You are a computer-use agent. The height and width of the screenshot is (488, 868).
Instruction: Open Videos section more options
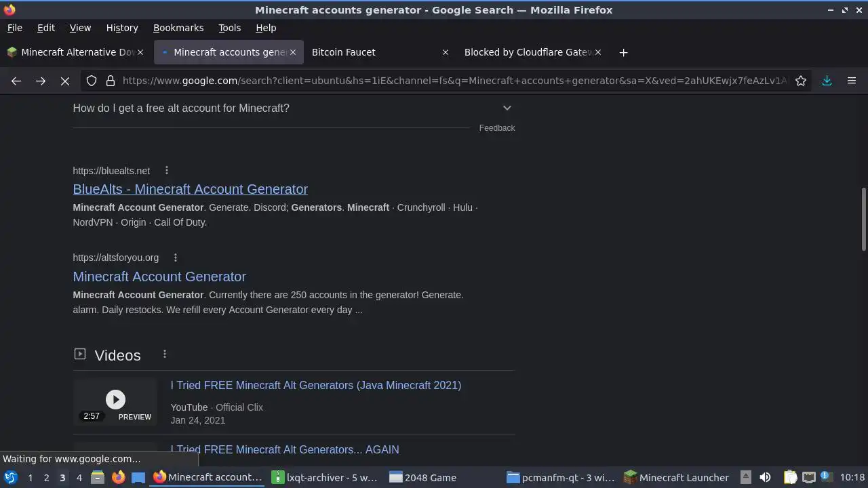(165, 354)
